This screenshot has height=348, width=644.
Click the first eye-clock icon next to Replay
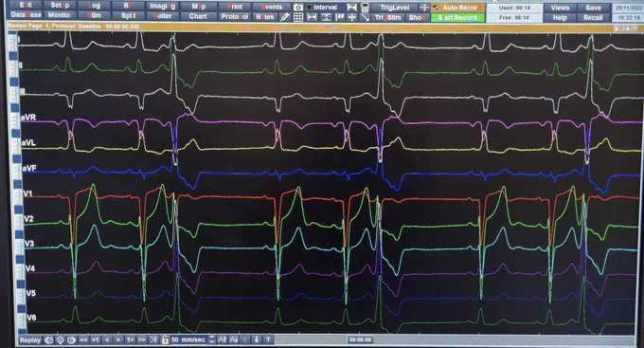click(x=49, y=340)
